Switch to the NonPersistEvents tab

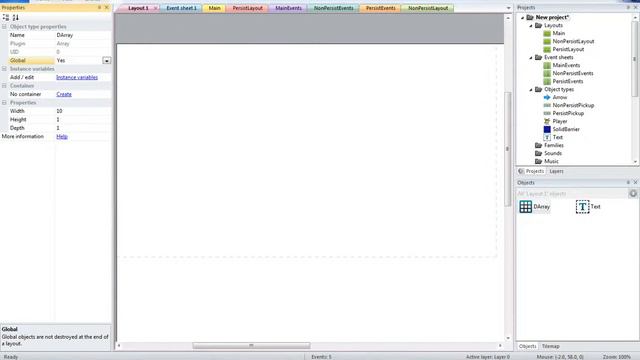click(x=333, y=8)
